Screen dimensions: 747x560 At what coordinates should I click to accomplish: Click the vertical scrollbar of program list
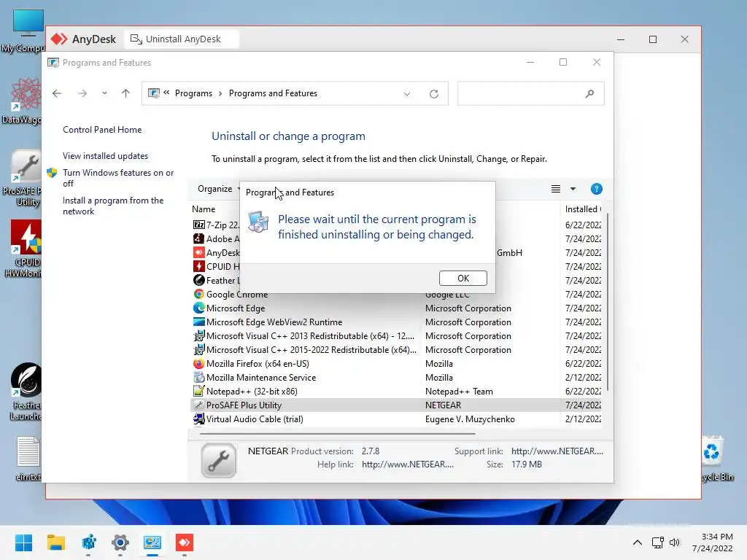coord(608,303)
